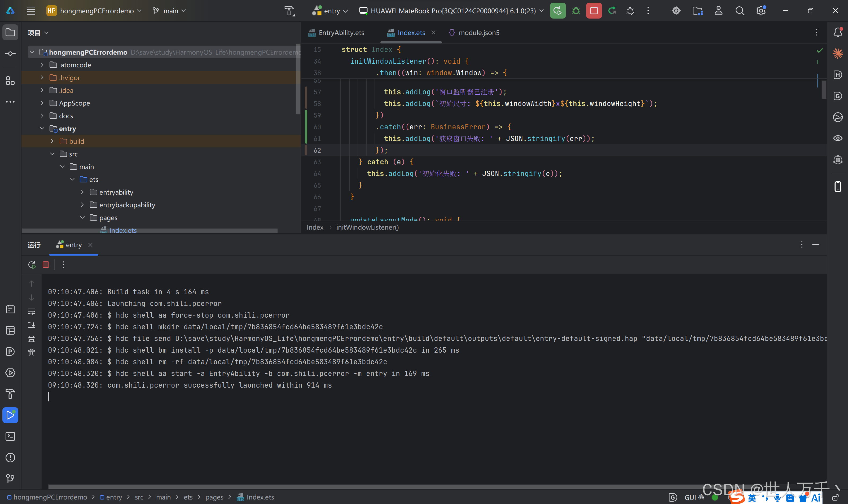Open the main branch dropdown
Viewport: 848px width, 504px height.
[169, 11]
